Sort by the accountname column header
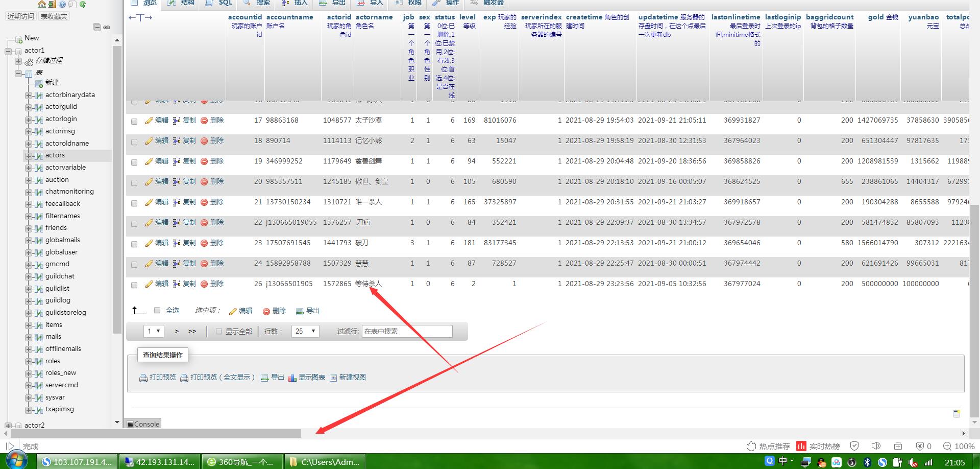The image size is (980, 469). [x=289, y=17]
